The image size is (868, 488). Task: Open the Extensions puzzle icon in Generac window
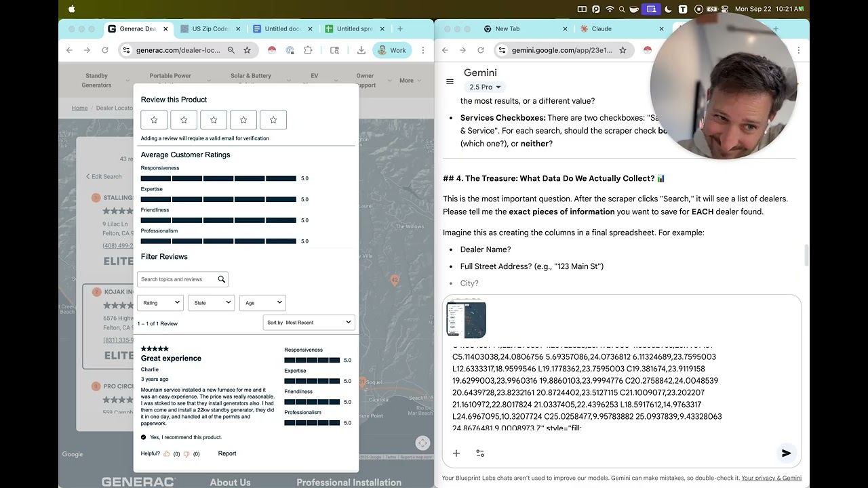308,50
